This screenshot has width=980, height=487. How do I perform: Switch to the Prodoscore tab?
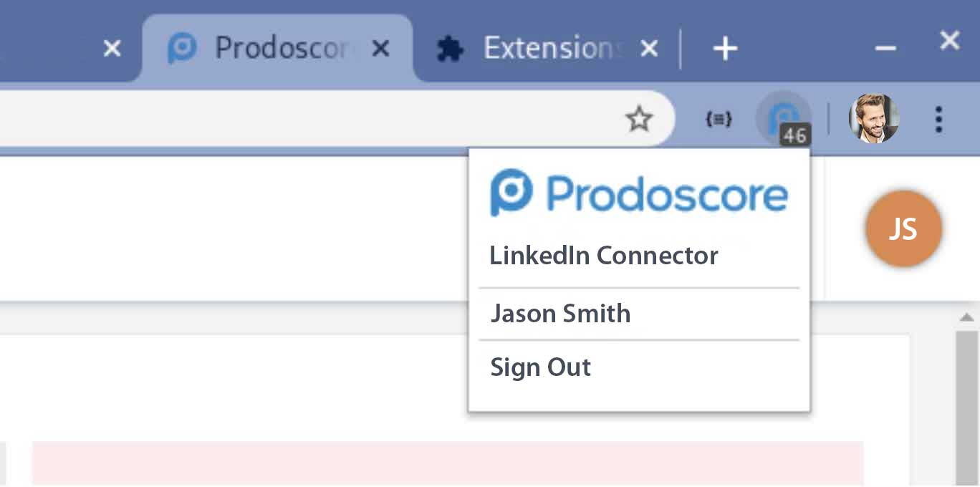coord(278,48)
